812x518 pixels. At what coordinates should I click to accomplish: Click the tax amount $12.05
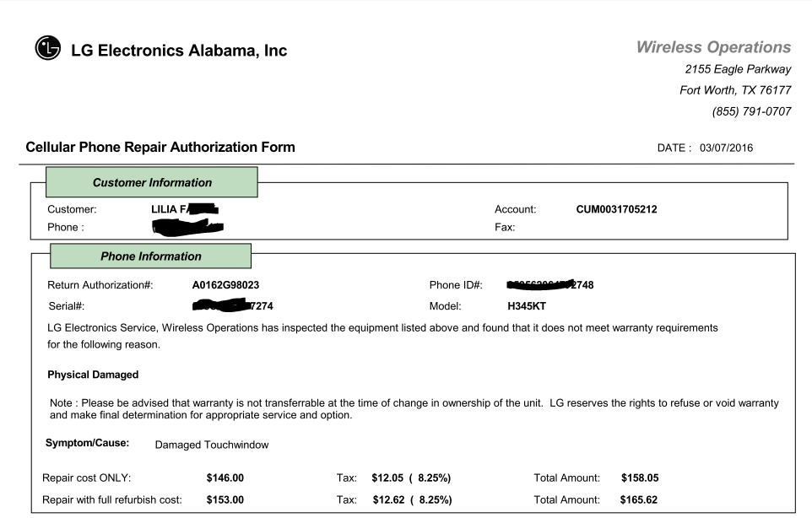[387, 478]
